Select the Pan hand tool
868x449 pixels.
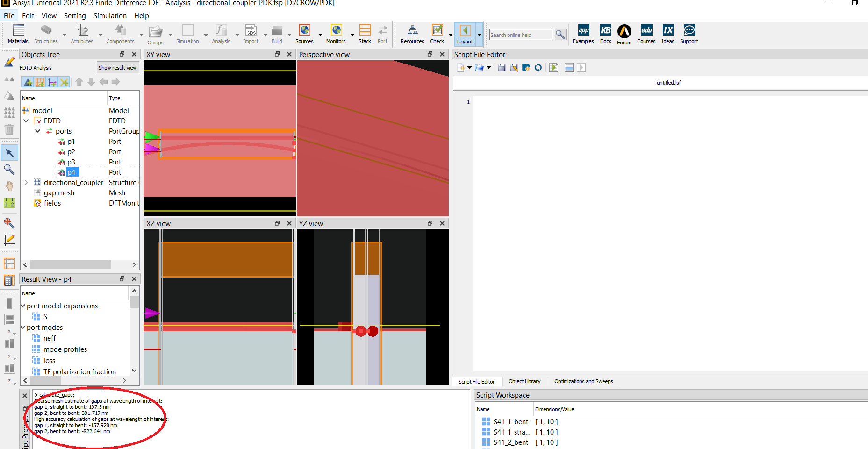9,186
